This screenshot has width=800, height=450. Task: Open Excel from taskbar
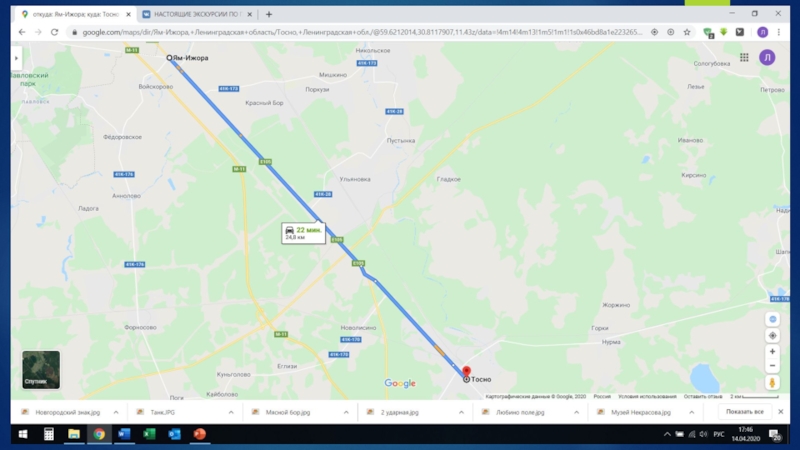(149, 434)
